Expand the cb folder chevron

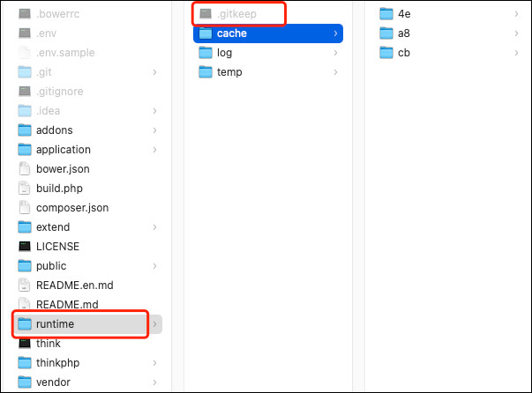coord(516,53)
